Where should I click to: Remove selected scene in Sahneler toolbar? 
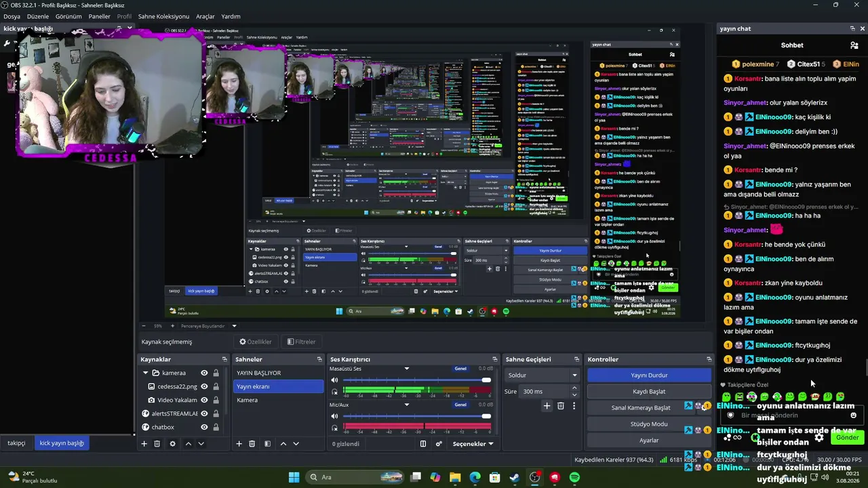click(252, 444)
